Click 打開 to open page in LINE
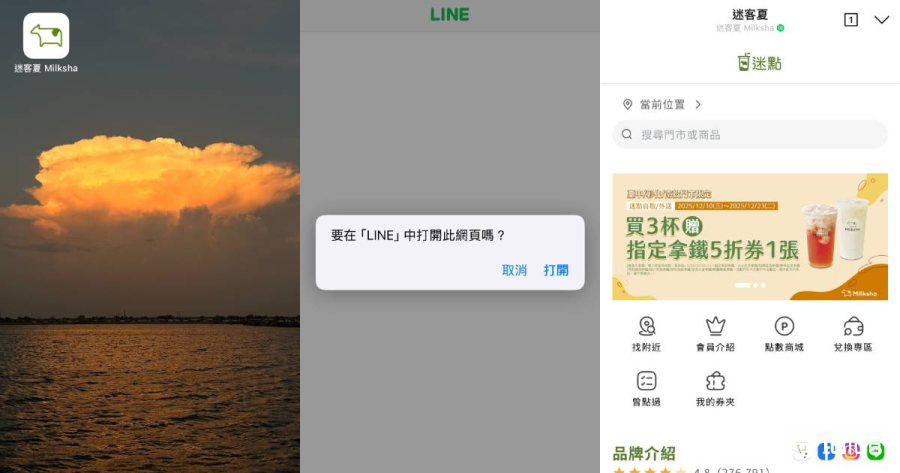The width and height of the screenshot is (900, 473). 556,270
